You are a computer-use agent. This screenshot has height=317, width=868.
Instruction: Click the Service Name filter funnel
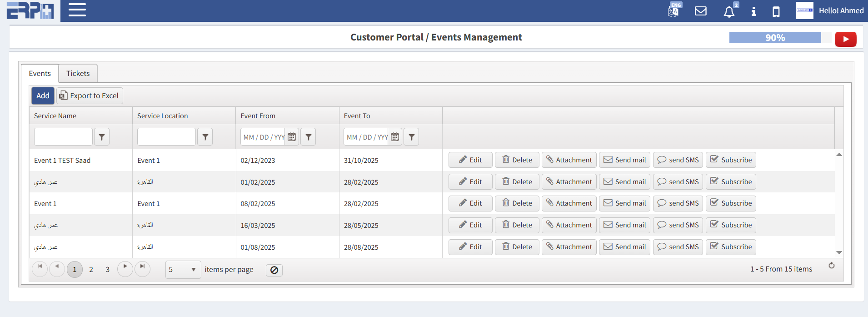tap(102, 137)
